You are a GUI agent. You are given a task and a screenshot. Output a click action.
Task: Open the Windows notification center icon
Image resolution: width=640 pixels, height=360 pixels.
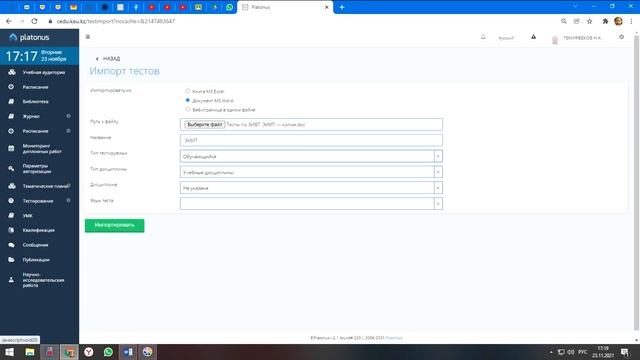[x=624, y=352]
